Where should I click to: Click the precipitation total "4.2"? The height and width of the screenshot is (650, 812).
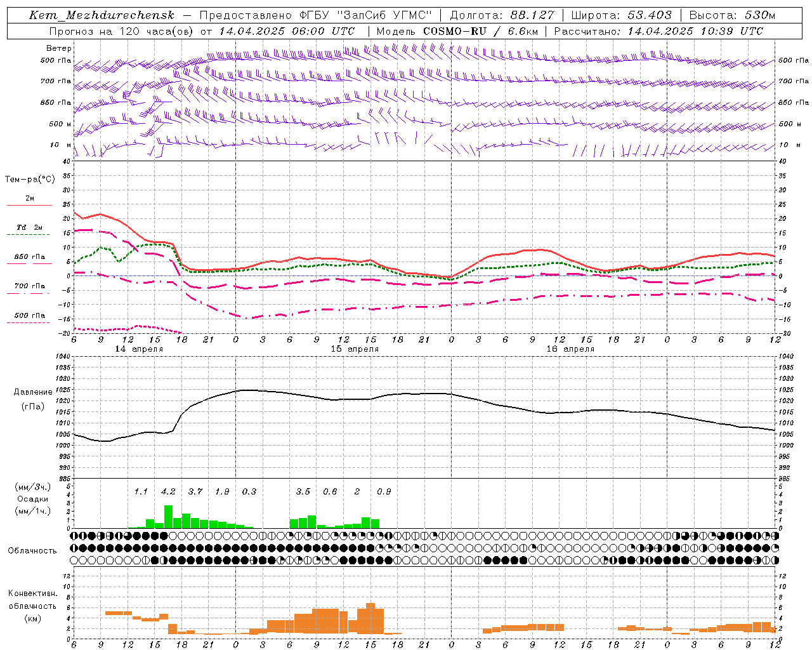(168, 491)
